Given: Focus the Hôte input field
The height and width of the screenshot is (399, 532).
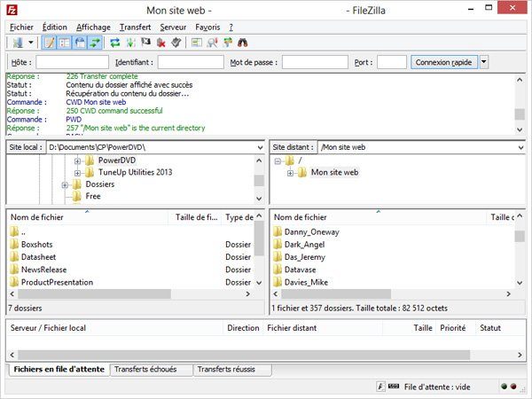Looking at the screenshot, I should click(x=73, y=62).
